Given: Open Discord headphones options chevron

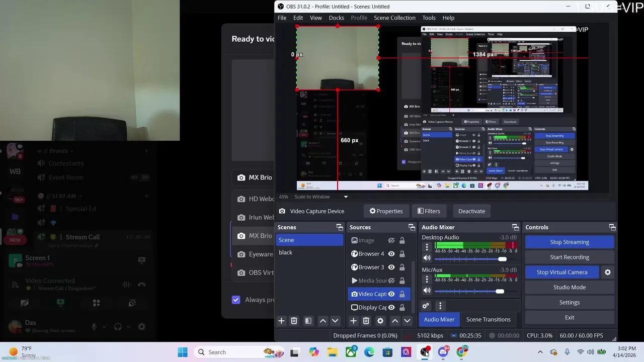Looking at the screenshot, I should pyautogui.click(x=128, y=326).
